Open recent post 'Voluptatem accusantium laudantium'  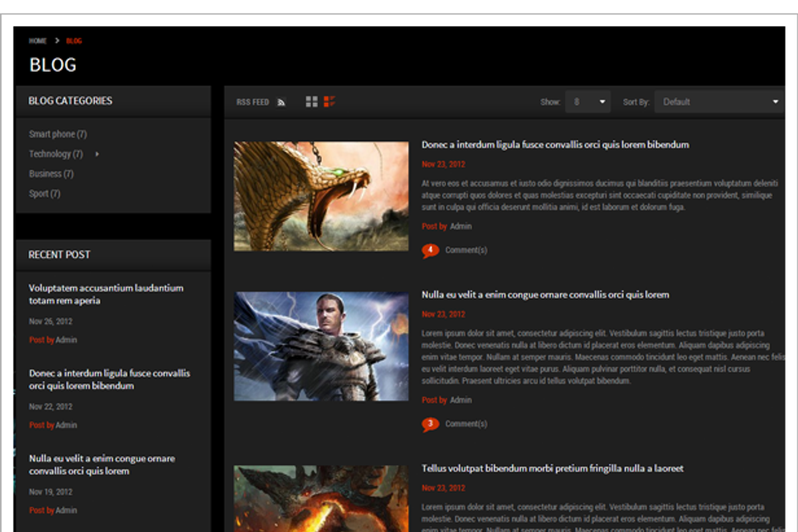(x=106, y=295)
